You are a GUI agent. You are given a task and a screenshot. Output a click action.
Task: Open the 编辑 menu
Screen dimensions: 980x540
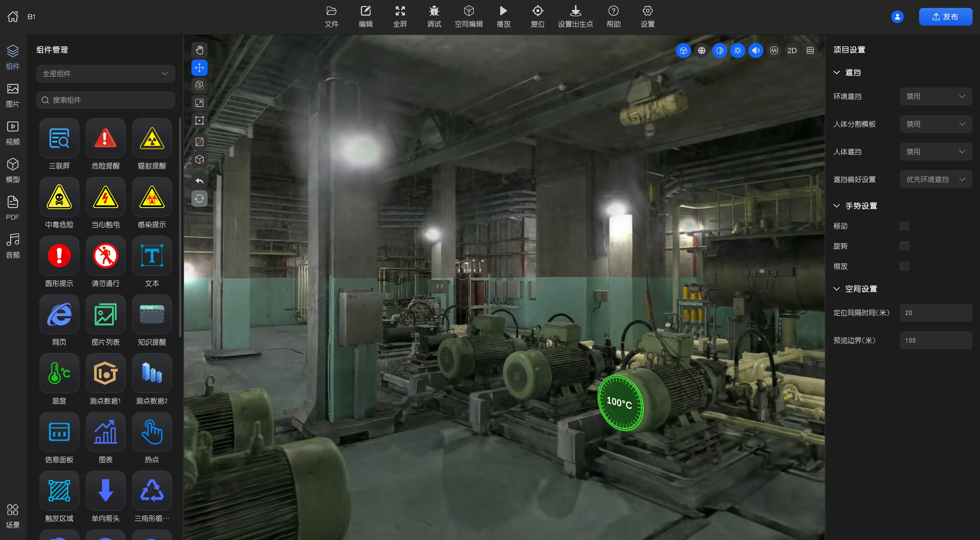click(x=366, y=17)
